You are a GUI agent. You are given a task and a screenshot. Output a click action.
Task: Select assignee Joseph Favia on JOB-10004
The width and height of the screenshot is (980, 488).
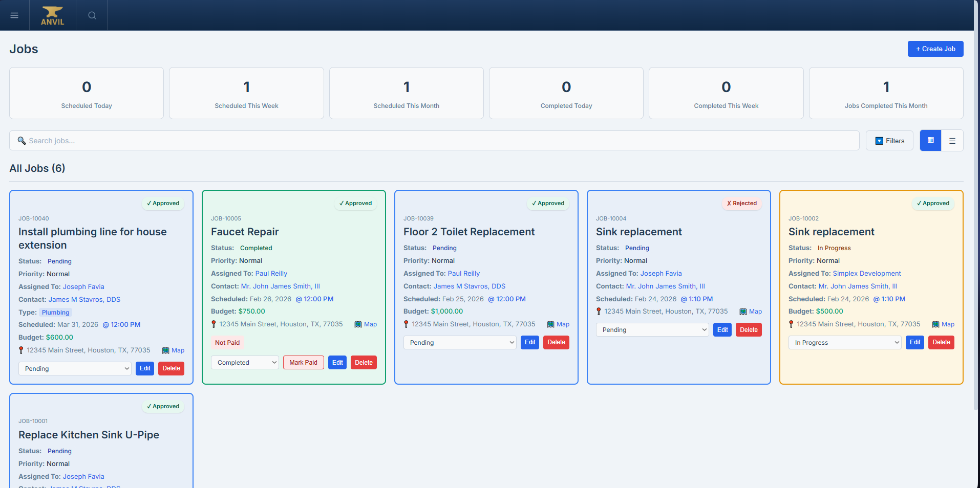point(661,273)
